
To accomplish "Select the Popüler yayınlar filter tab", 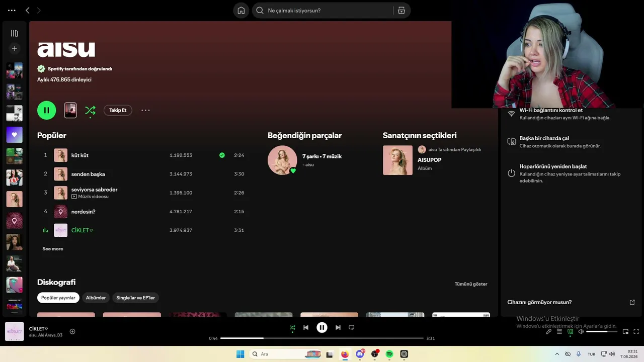I will click(x=58, y=298).
